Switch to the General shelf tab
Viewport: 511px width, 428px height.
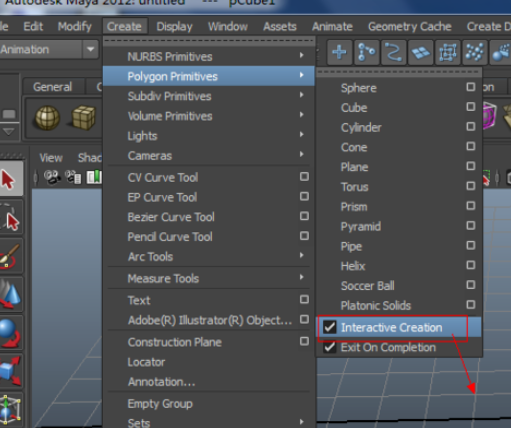coord(52,87)
